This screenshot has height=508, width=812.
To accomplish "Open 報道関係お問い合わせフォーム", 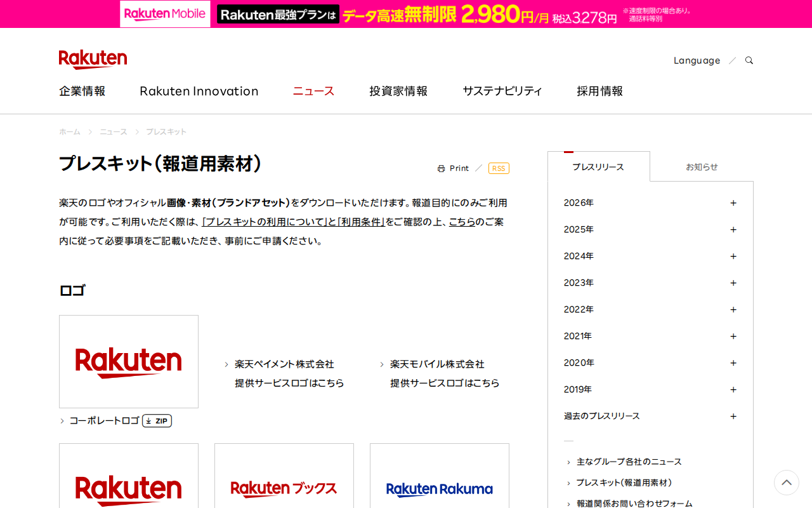I will [634, 502].
